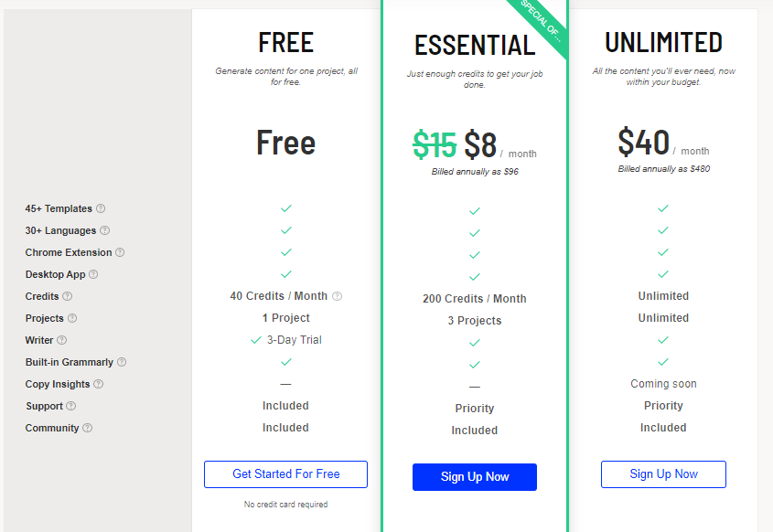Click help icon next to Desktop App
Image resolution: width=773 pixels, height=532 pixels.
(93, 274)
